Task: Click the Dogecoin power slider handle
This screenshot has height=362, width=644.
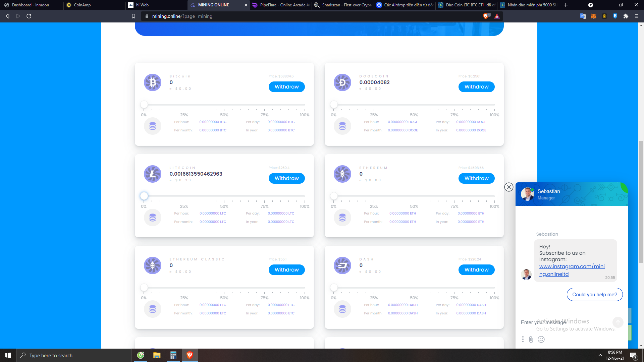Action: (x=334, y=105)
